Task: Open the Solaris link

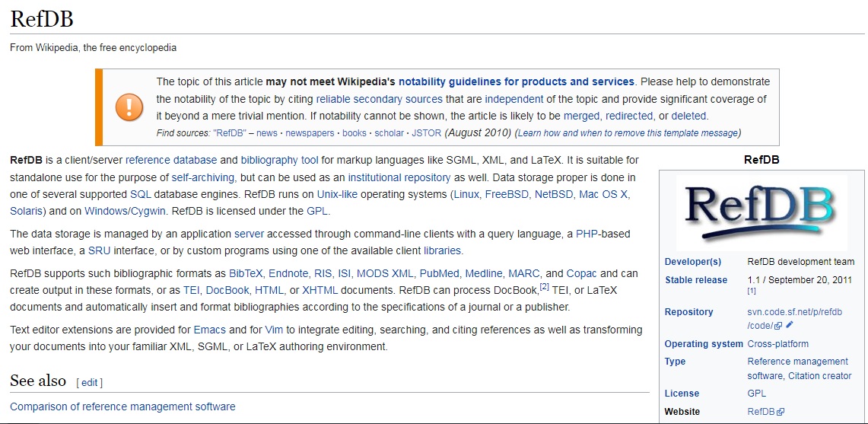Action: (27, 211)
